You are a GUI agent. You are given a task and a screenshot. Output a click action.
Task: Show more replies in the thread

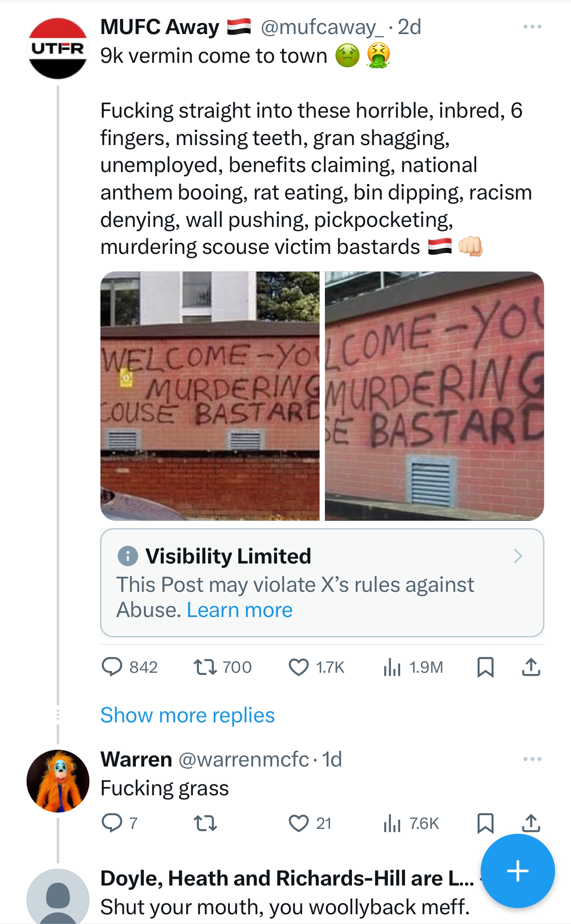point(187,715)
